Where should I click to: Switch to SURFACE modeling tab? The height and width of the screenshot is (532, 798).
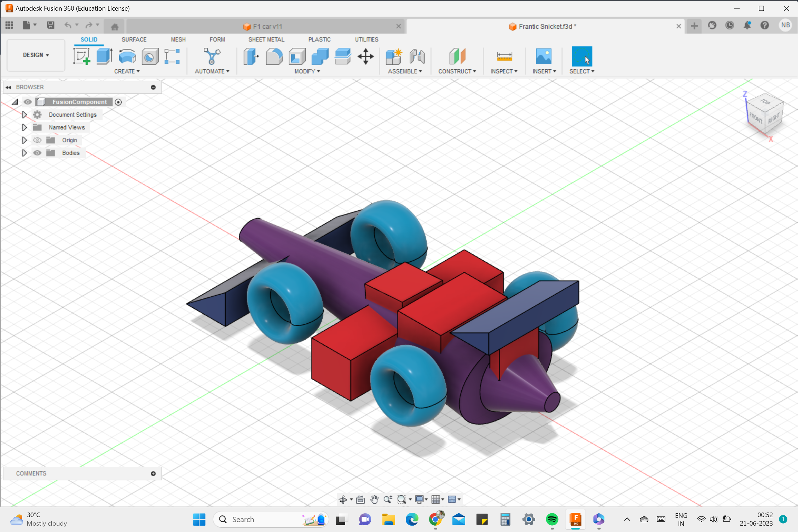tap(134, 39)
